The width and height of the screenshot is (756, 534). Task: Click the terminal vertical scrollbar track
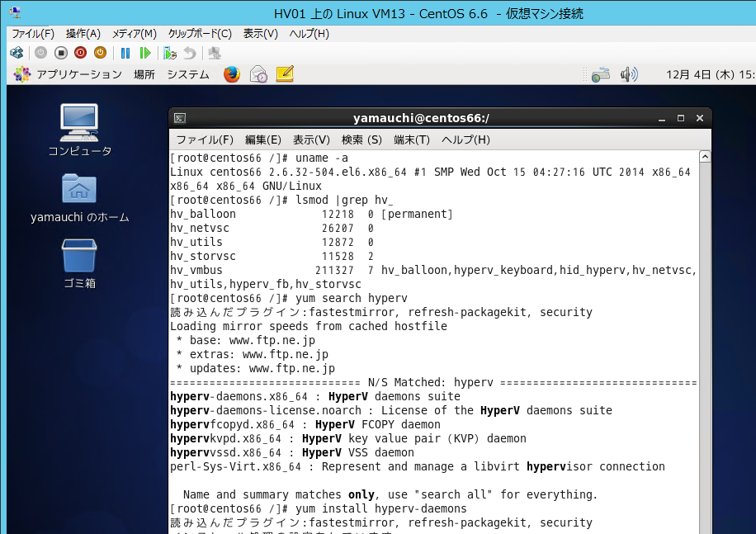coord(705,347)
